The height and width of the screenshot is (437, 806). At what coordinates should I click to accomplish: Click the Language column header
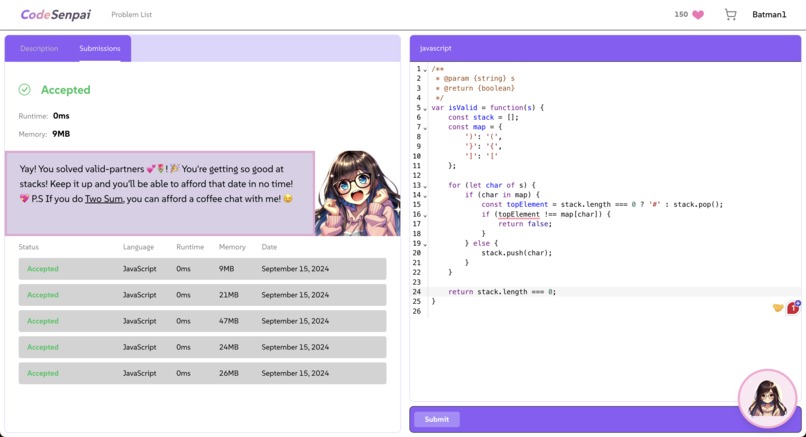[138, 247]
